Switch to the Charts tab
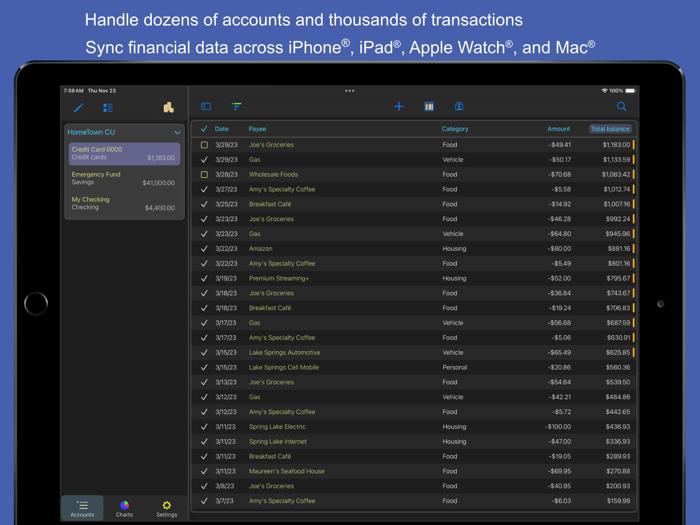The image size is (700, 525). click(124, 508)
